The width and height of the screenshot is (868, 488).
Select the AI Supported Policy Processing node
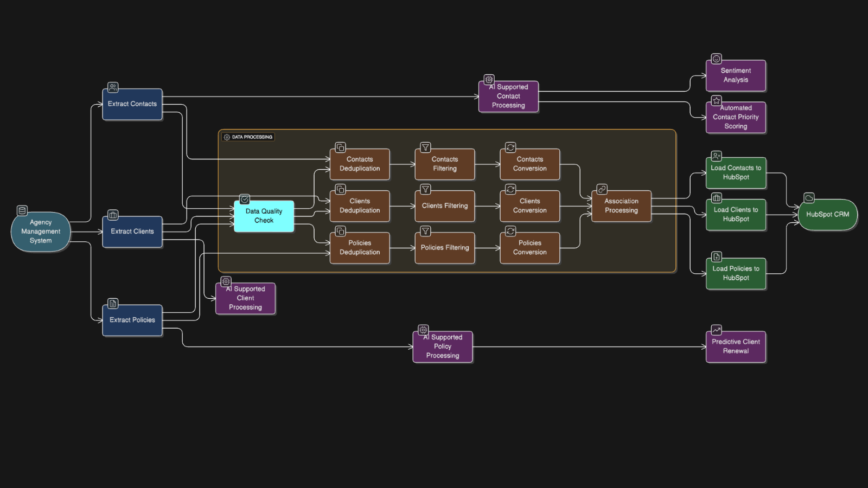(443, 346)
